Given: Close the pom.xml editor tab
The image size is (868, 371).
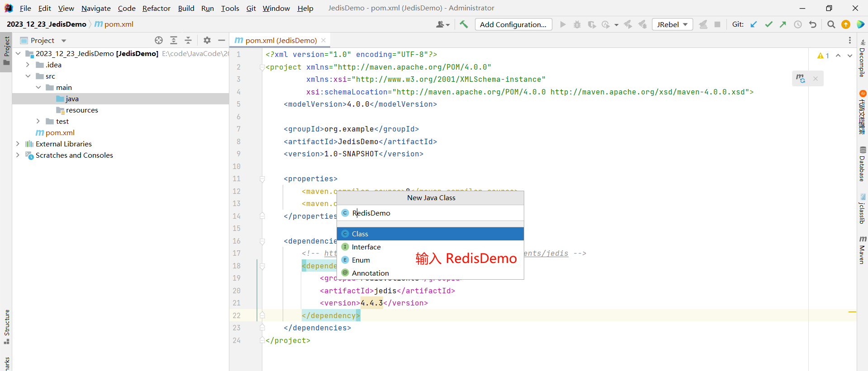Looking at the screenshot, I should click(323, 40).
